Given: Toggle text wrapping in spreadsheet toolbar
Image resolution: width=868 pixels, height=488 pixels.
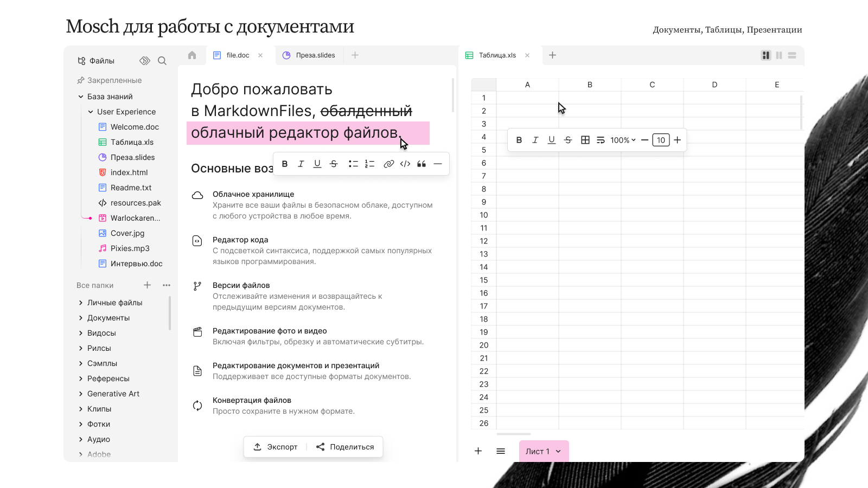Looking at the screenshot, I should click(601, 140).
